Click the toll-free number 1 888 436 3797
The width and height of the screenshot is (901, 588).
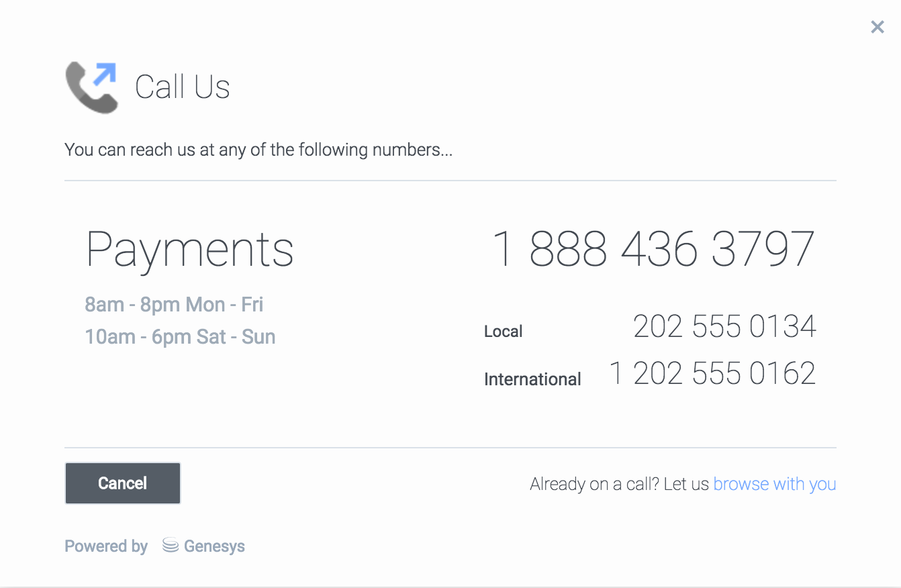coord(653,249)
